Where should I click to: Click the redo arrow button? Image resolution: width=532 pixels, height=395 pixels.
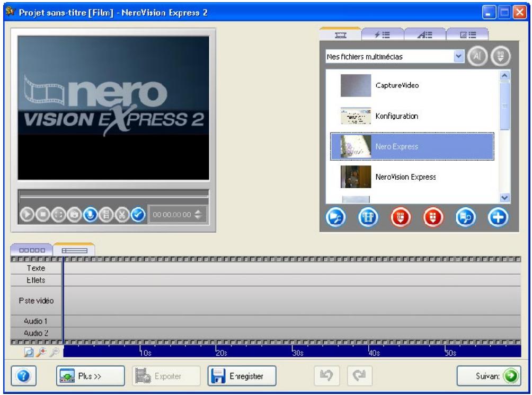tap(359, 376)
